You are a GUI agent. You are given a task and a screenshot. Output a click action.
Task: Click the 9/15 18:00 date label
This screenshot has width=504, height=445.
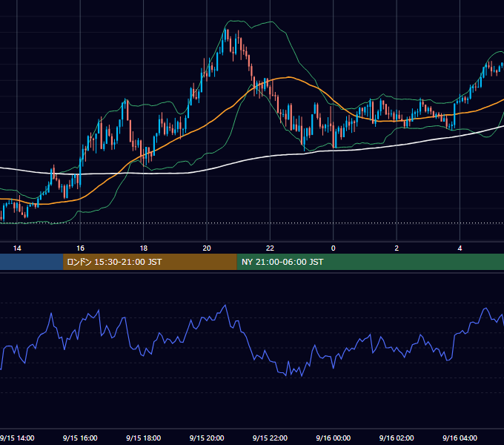click(x=143, y=438)
